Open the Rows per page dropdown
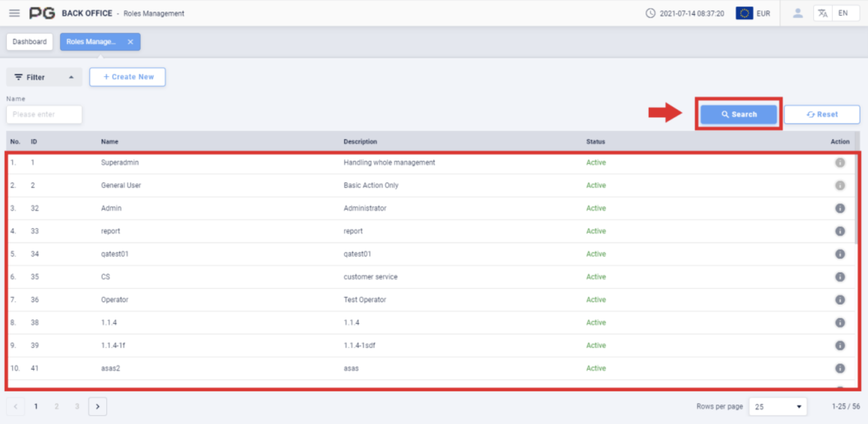The width and height of the screenshot is (868, 424). tap(778, 406)
